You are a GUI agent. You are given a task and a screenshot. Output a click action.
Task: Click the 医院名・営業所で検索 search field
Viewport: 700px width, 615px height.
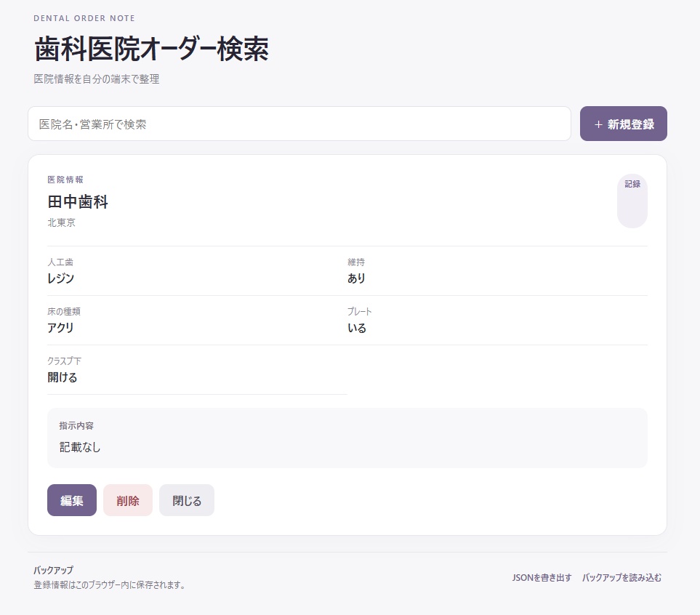[x=299, y=124]
